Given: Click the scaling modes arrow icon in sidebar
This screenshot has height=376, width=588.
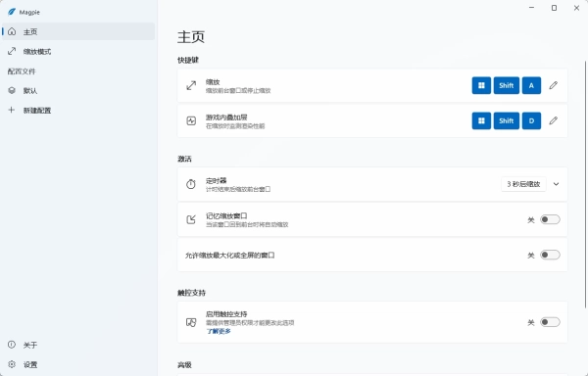Looking at the screenshot, I should click(x=12, y=51).
